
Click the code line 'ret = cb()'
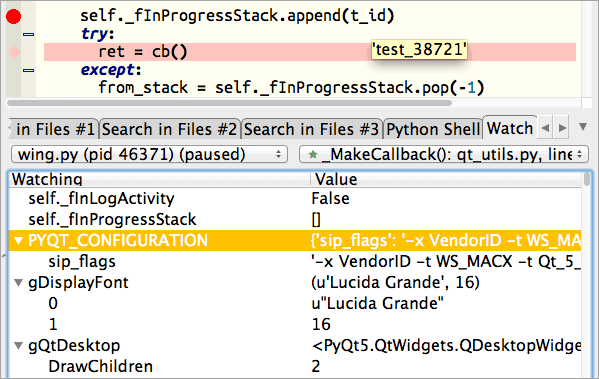point(143,52)
